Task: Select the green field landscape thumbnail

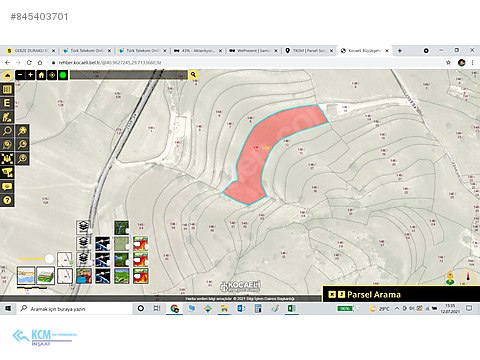Action: pos(121,276)
